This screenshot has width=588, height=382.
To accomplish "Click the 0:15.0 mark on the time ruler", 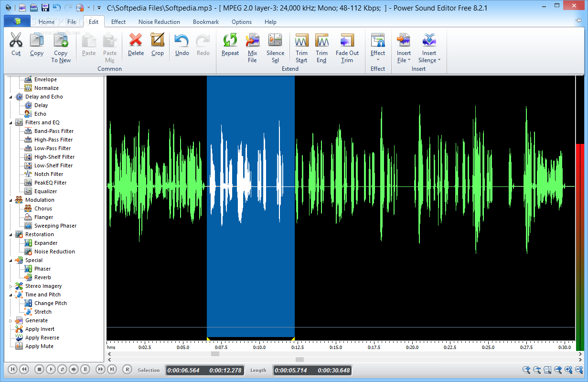I will click(x=335, y=347).
